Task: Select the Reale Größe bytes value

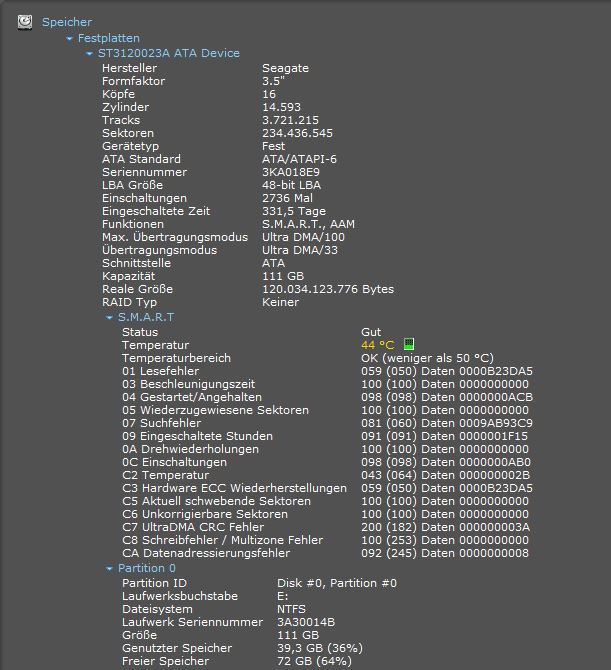Action: [327, 289]
